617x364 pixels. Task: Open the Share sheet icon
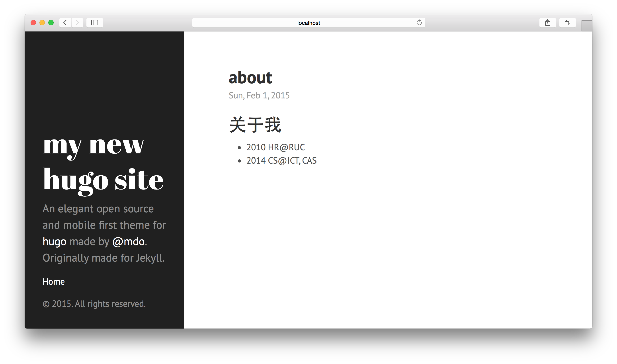548,23
